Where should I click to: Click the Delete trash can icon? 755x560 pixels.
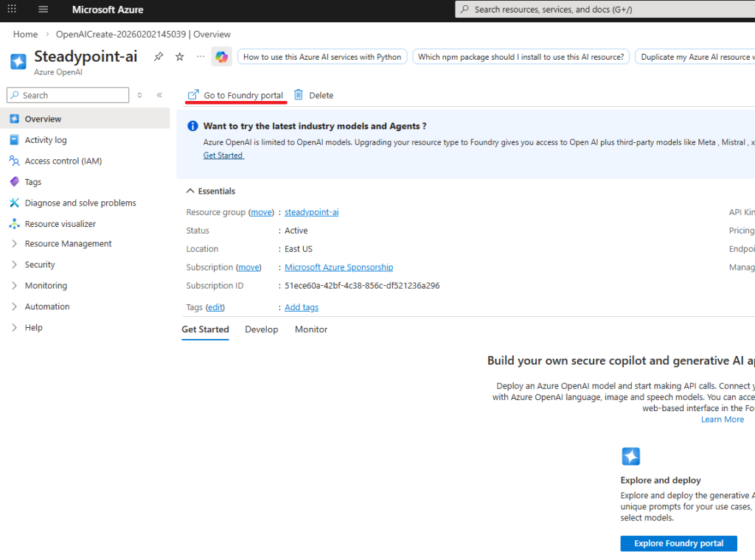click(299, 95)
